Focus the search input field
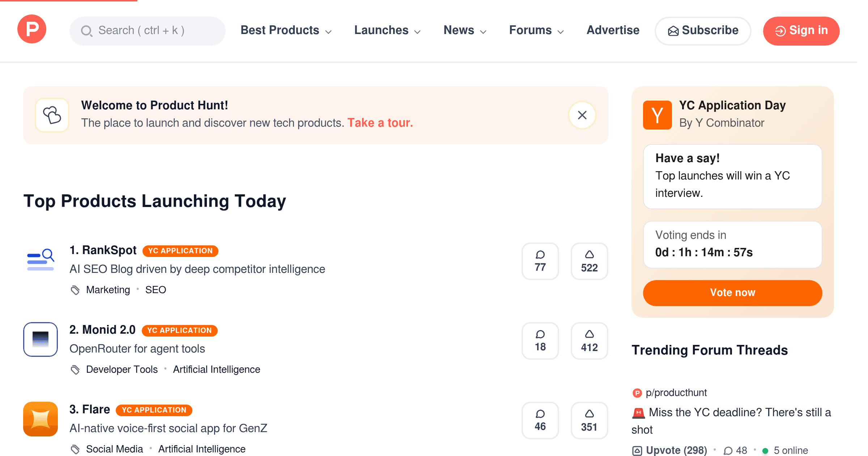868x456 pixels. click(148, 31)
